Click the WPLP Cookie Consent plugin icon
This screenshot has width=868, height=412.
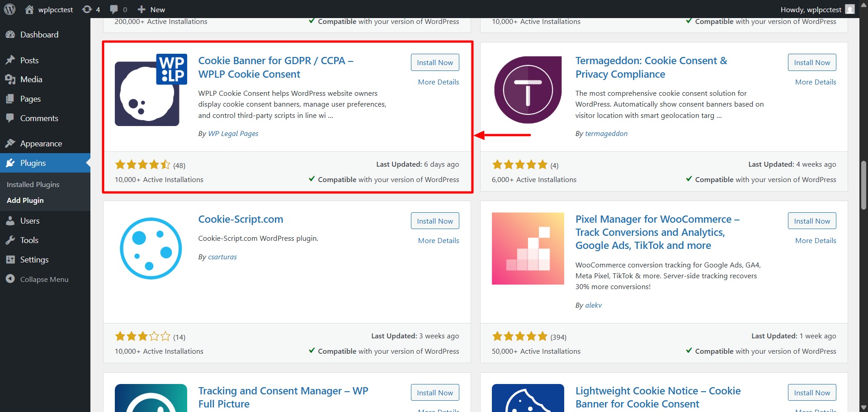[151, 90]
